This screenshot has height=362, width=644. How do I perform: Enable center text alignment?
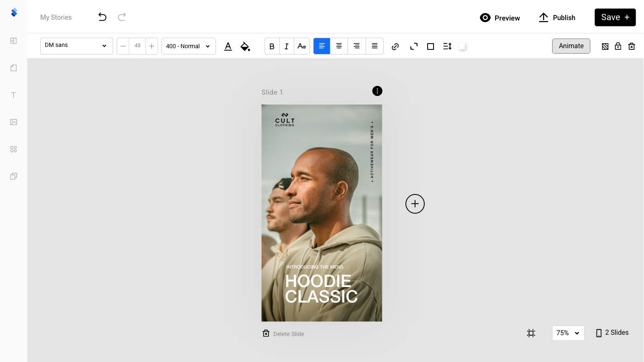(x=339, y=46)
